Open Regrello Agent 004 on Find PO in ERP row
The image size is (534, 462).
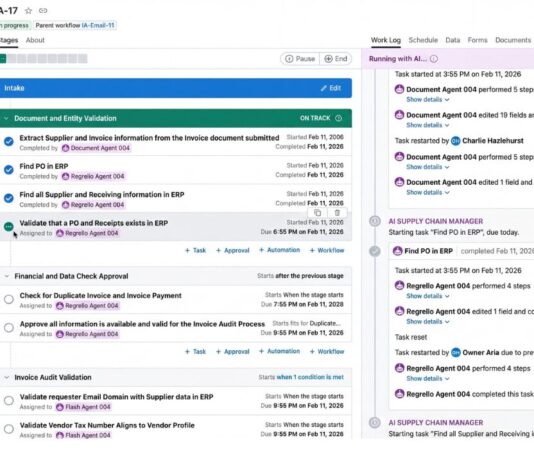[93, 176]
